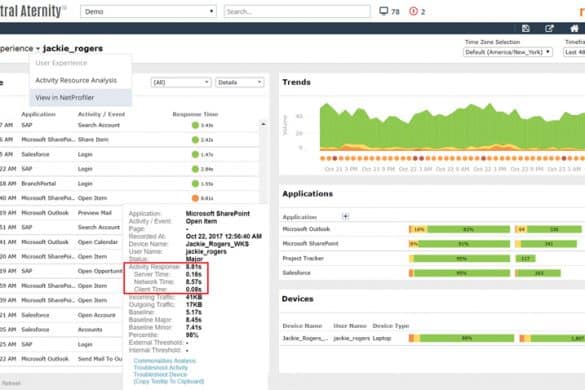Click the Laptop device type cell
This screenshot has width=585, height=390.
382,338
